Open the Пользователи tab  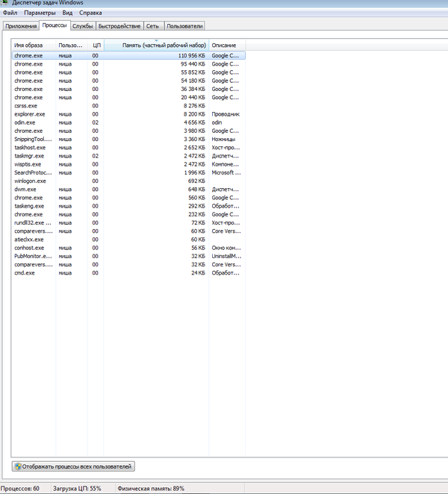click(184, 26)
